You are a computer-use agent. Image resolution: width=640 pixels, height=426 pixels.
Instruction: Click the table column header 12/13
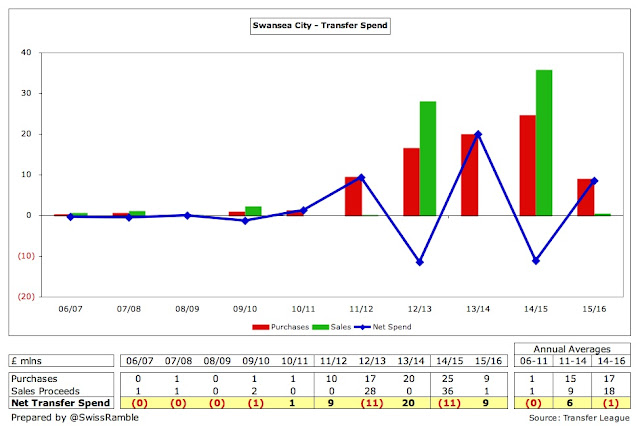point(372,361)
